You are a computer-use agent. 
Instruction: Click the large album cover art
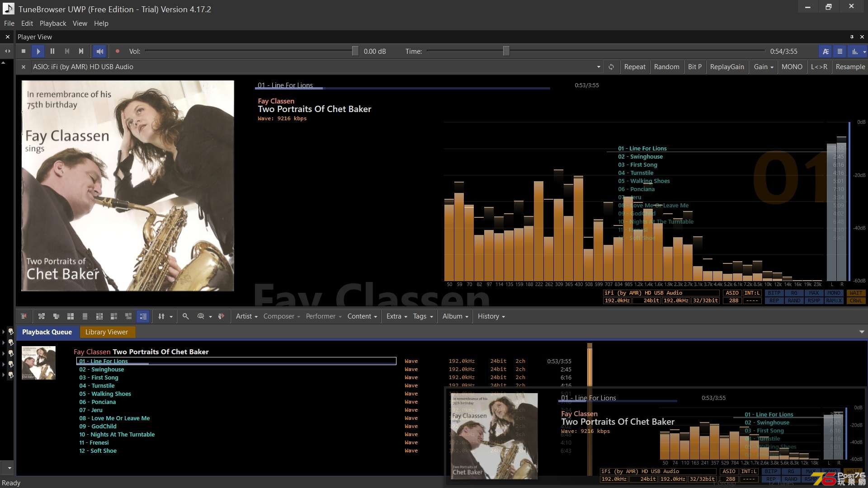tap(128, 186)
